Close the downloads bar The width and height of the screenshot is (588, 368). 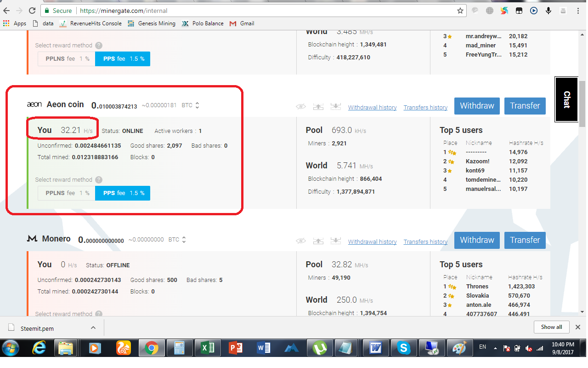[578, 327]
